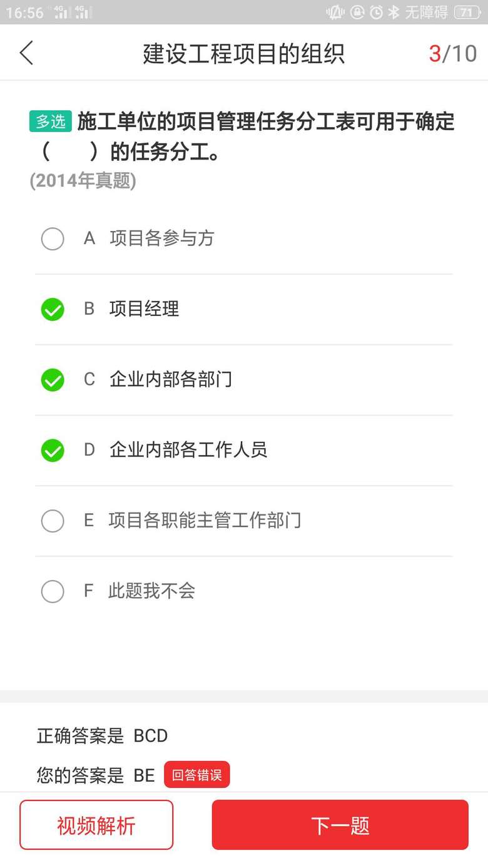The image size is (488, 868).
Task: Tap the vibrate mode status icon
Action: 335,13
